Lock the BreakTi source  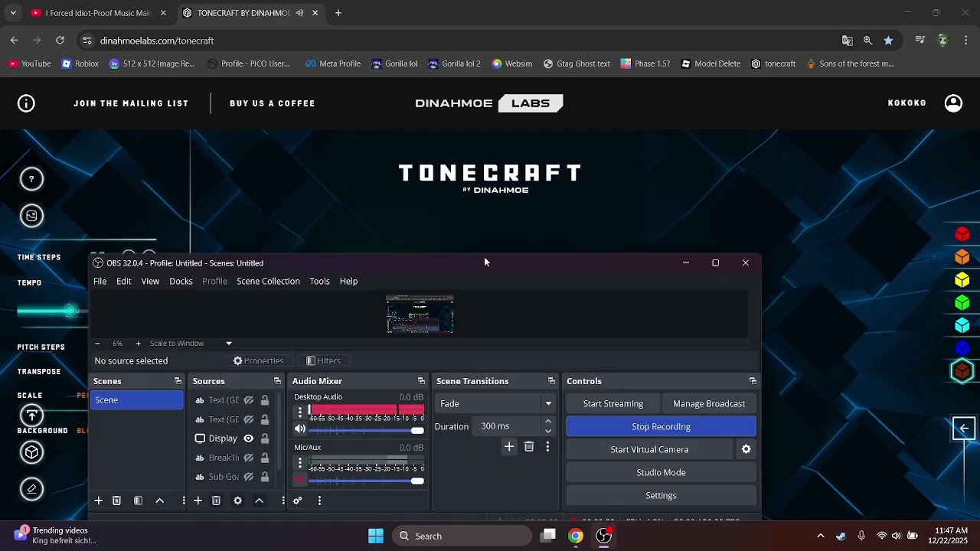click(264, 458)
